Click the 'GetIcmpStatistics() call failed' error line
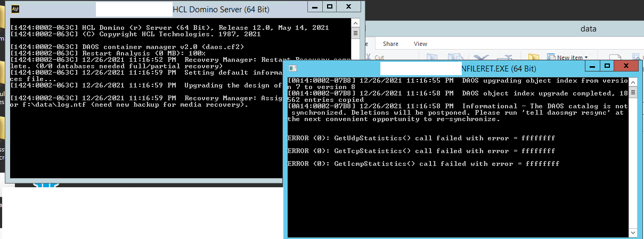The image size is (644, 239). click(423, 164)
